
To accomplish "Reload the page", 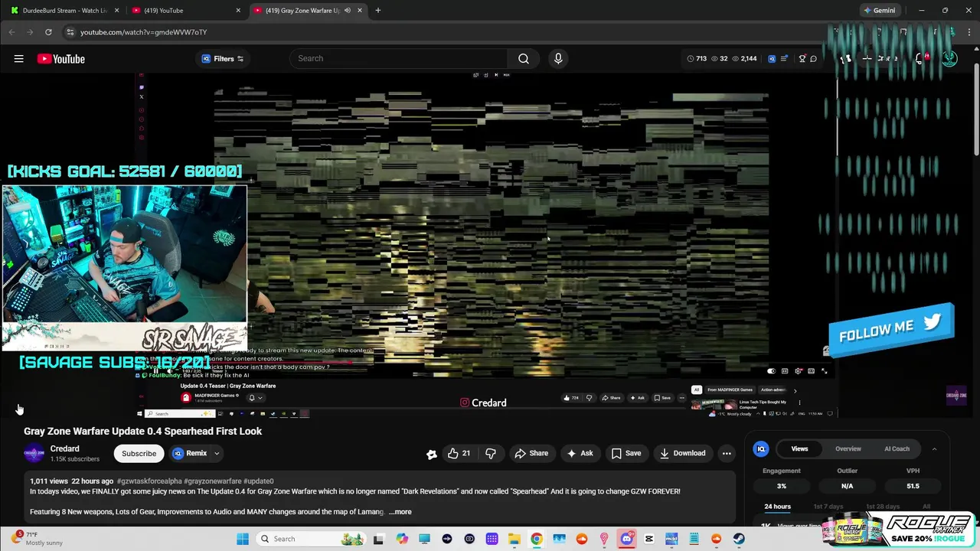I will pyautogui.click(x=48, y=32).
